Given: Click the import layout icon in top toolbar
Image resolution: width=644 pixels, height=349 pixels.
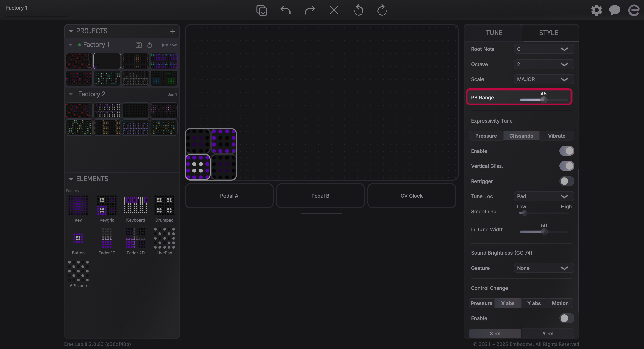Looking at the screenshot, I should pos(262,10).
